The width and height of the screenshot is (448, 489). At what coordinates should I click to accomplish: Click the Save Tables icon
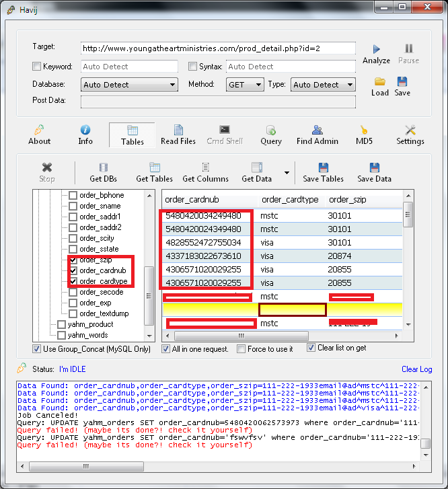[323, 167]
